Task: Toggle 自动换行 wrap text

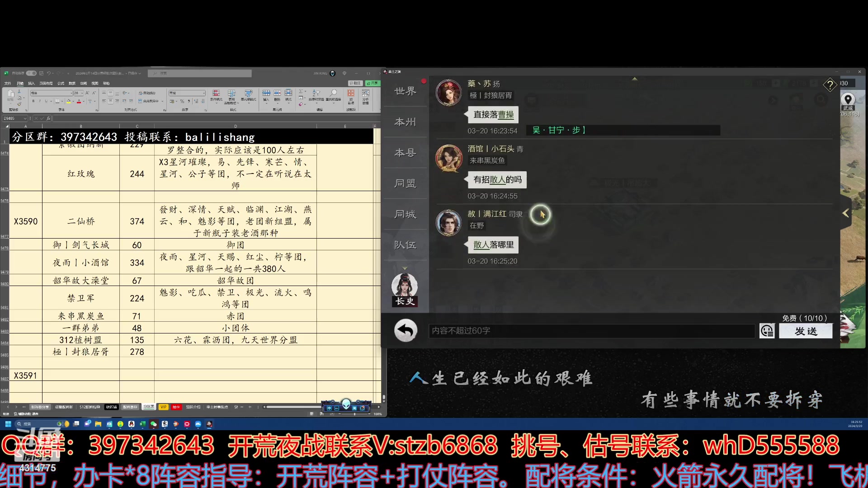Action: (x=147, y=93)
